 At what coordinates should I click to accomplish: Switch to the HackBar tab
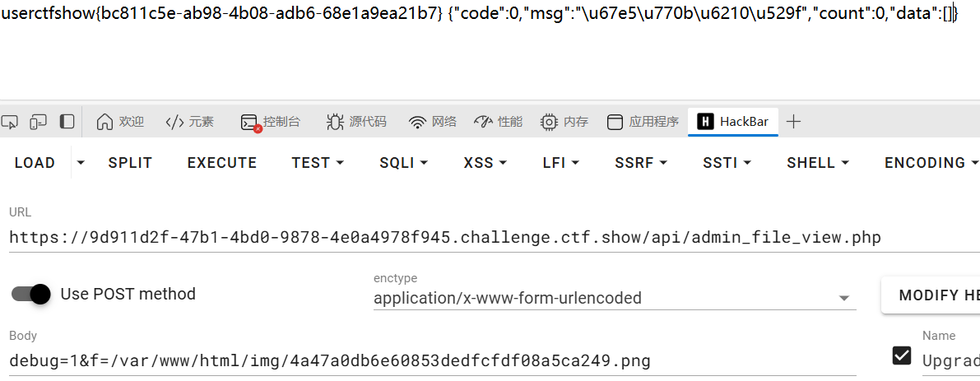(x=733, y=122)
